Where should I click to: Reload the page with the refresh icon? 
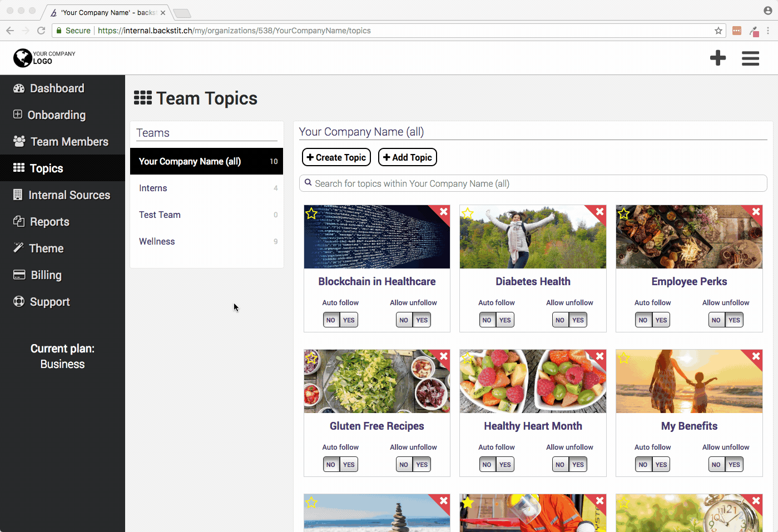click(x=41, y=31)
